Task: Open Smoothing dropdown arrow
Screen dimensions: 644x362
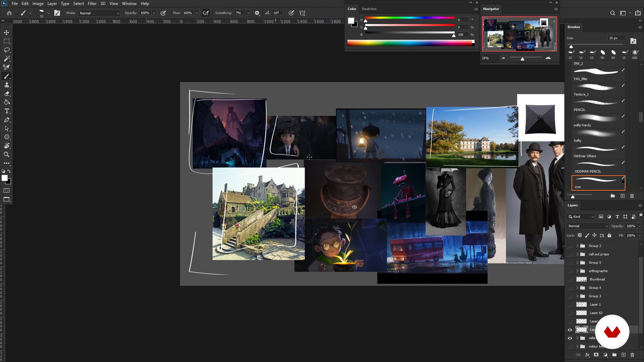Action: pos(248,13)
